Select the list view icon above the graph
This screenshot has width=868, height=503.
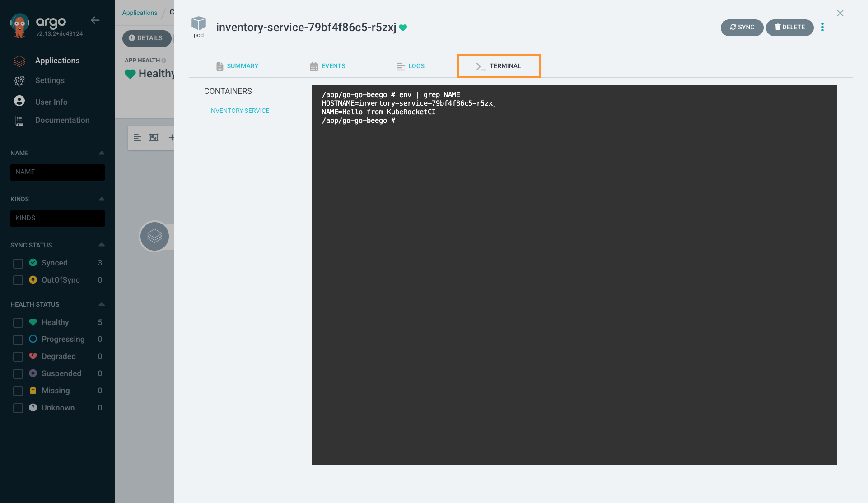point(137,137)
